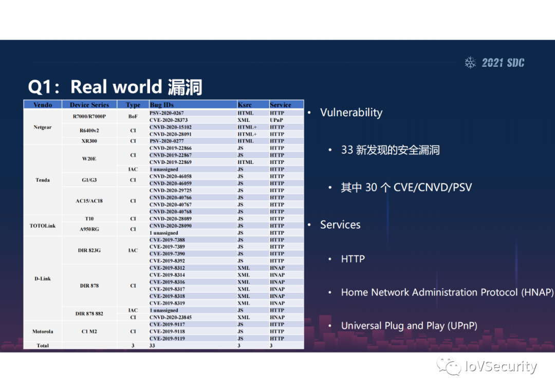The height and width of the screenshot is (392, 555).
Task: Click bug ID 'PSV-2020-0277'
Action: tap(166, 141)
